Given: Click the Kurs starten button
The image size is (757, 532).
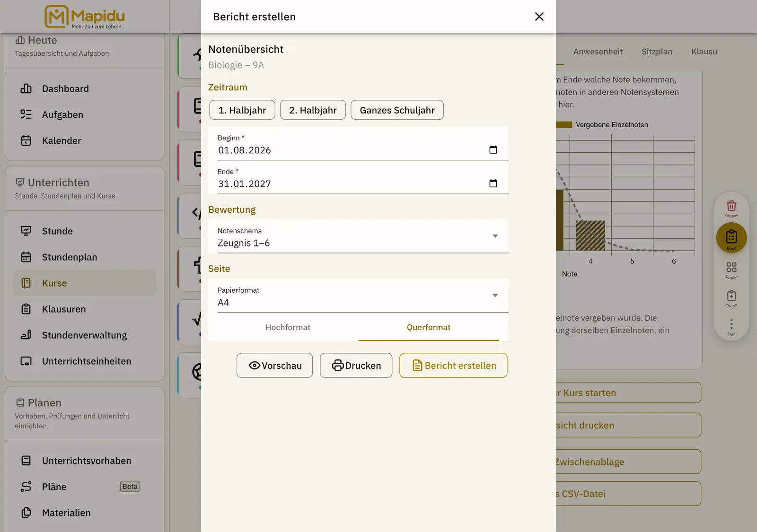Looking at the screenshot, I should pyautogui.click(x=628, y=393).
